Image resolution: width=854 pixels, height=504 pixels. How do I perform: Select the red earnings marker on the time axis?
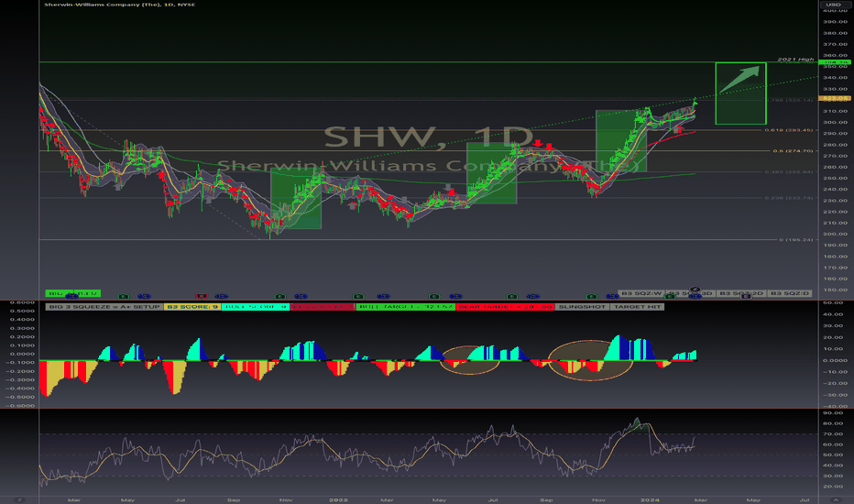(x=202, y=296)
